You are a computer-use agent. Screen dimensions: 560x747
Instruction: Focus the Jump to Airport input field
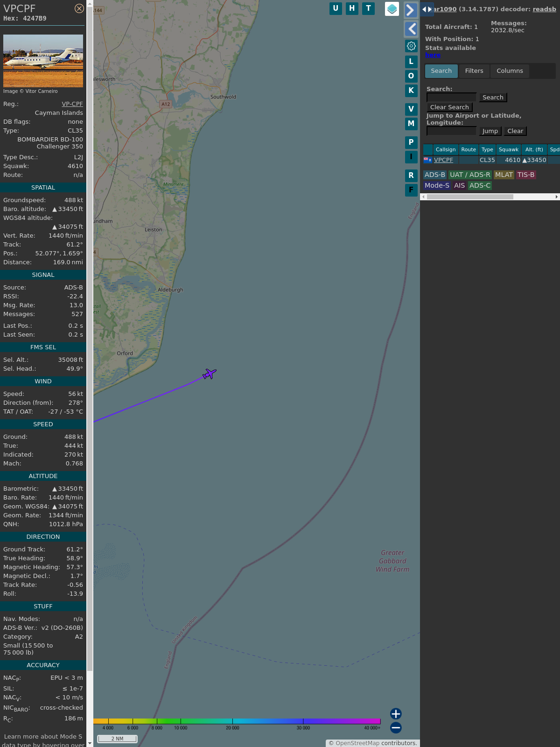[451, 131]
